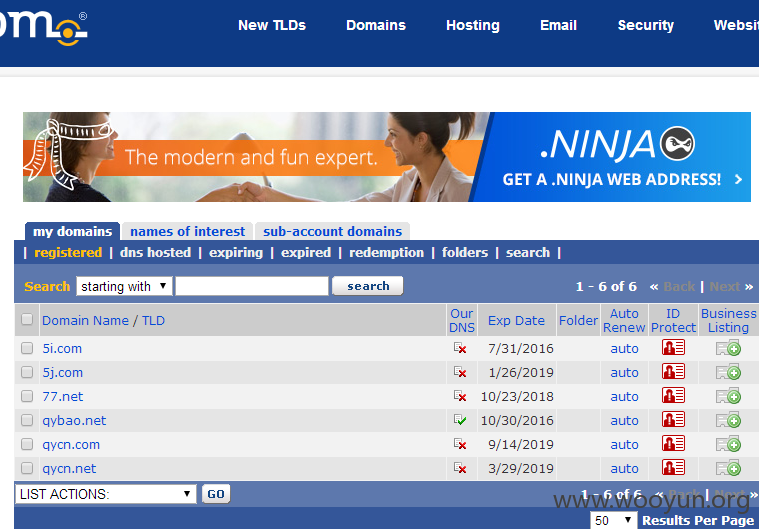Select the checkbox for qybao.net

tap(27, 420)
